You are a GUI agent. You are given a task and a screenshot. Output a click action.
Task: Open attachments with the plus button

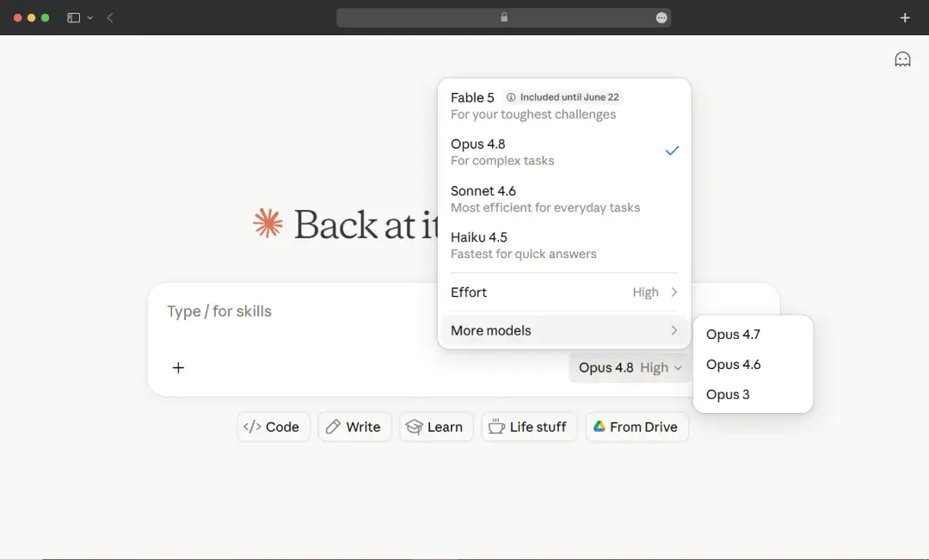click(x=178, y=367)
